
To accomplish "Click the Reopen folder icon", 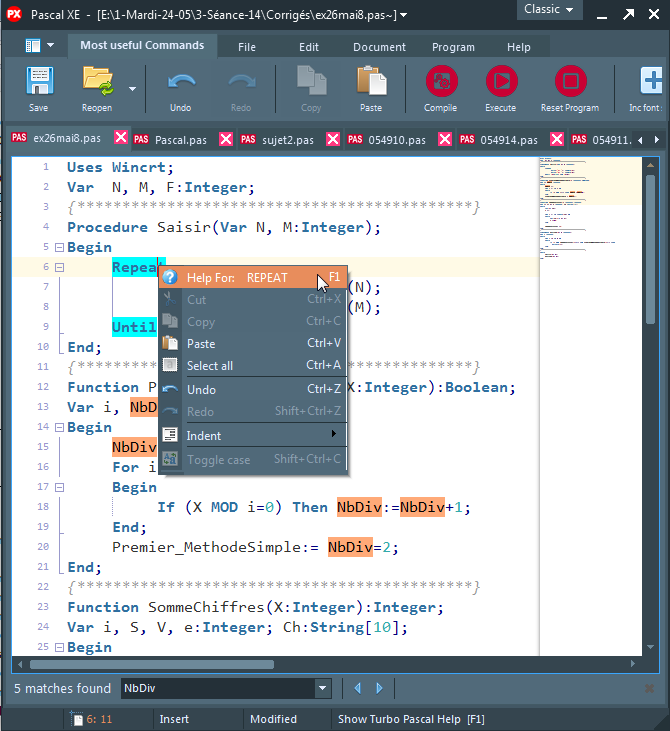I will [x=97, y=82].
